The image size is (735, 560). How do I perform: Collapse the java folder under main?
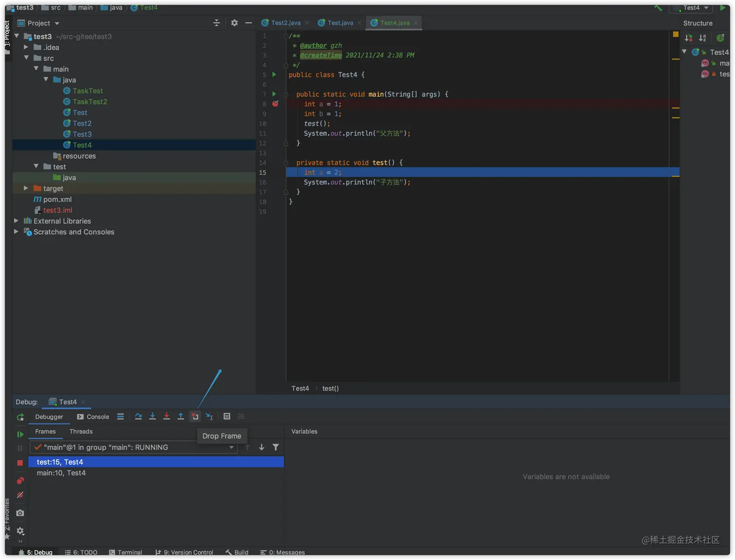(x=46, y=79)
